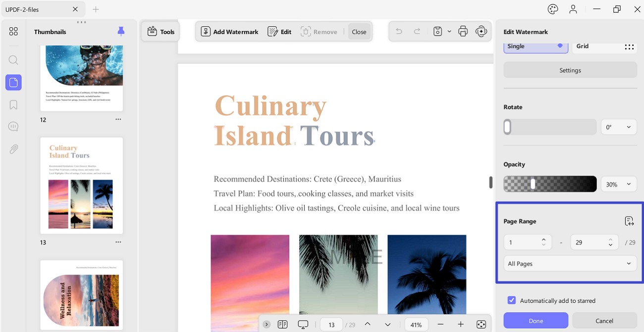This screenshot has width=644, height=332.
Task: Expand the rotate 0° dropdown
Action: tap(619, 127)
